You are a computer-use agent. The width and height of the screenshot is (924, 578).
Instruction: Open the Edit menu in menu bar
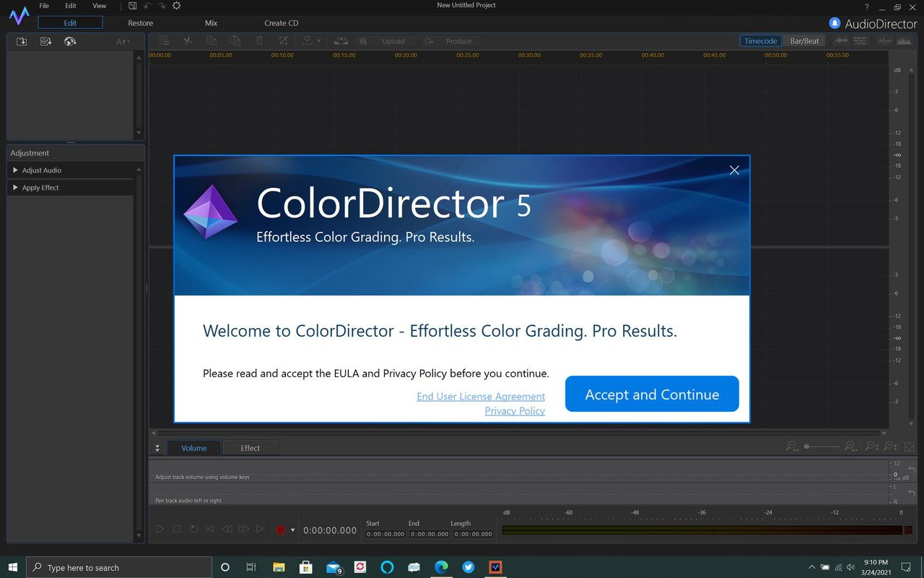coord(71,6)
